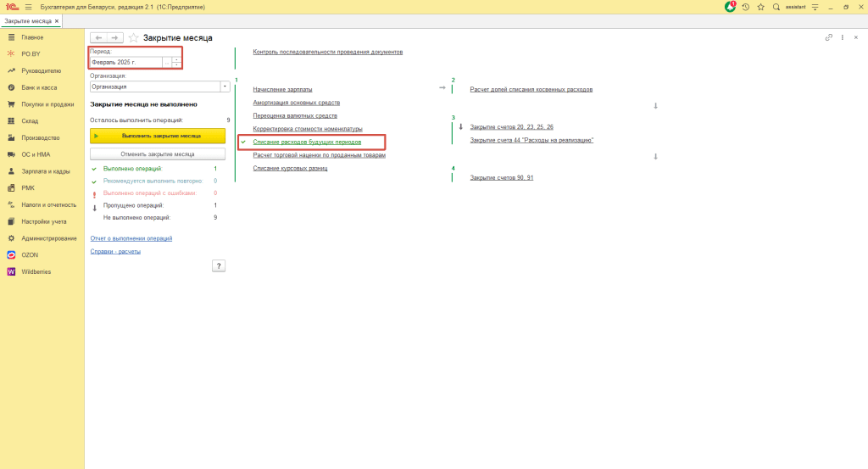Click the OZON logo icon
868x469 pixels.
(x=11, y=255)
